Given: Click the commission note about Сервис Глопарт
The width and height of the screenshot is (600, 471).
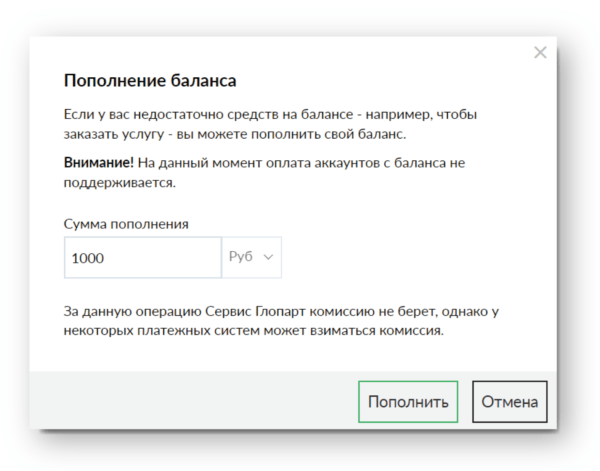Looking at the screenshot, I should [281, 321].
